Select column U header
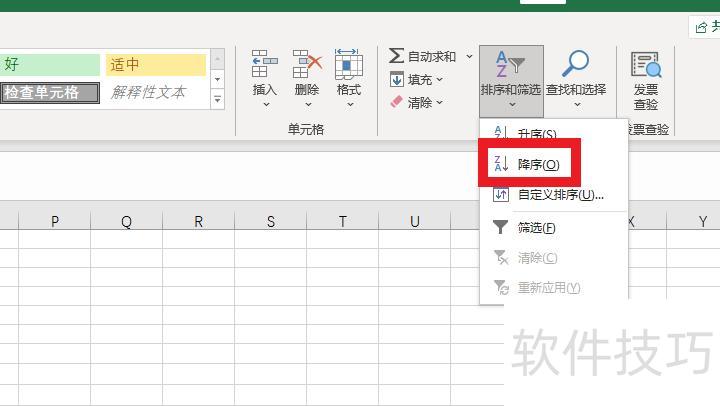 tap(415, 221)
